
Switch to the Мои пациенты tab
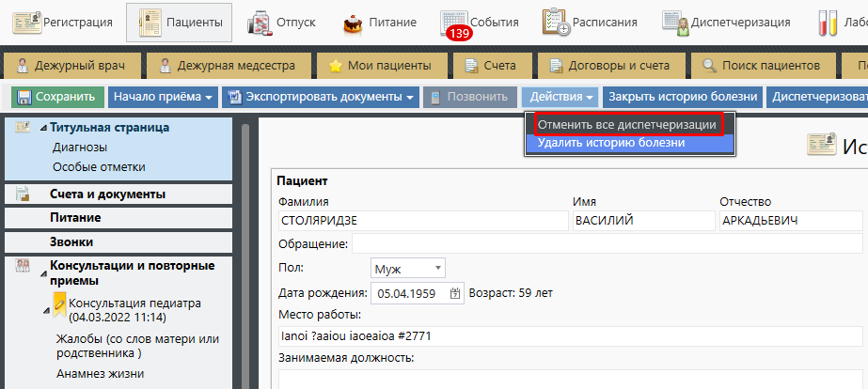tap(380, 66)
